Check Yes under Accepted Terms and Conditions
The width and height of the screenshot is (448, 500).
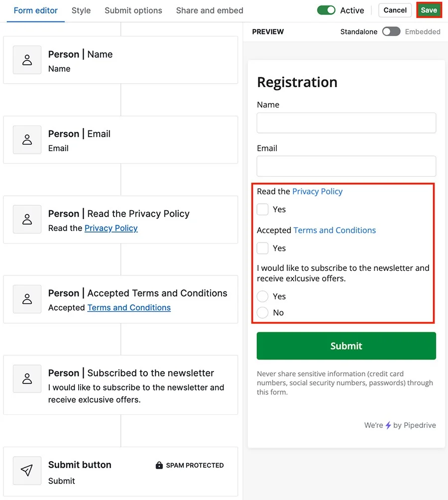tap(262, 248)
